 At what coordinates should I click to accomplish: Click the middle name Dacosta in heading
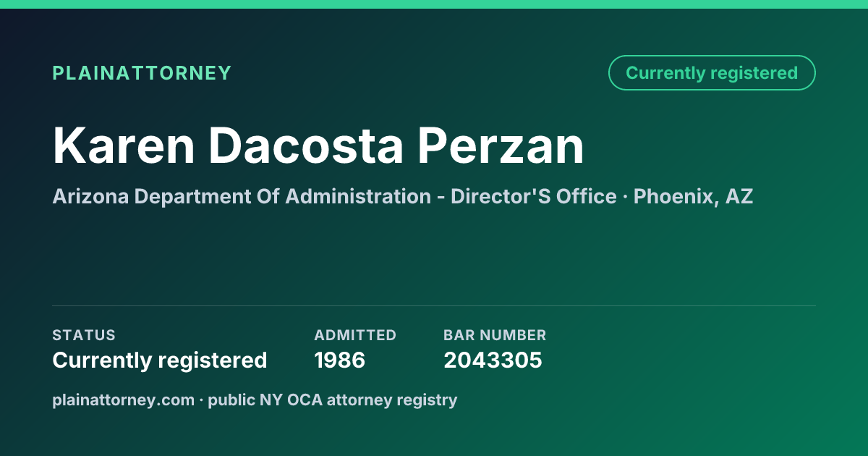point(306,145)
